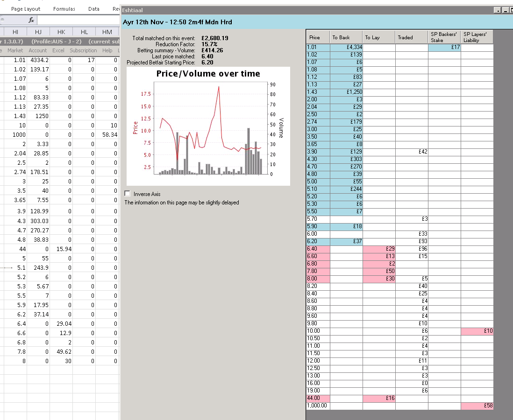The width and height of the screenshot is (513, 420).
Task: Select Excel cell containing 37.14
Action: coord(38,315)
